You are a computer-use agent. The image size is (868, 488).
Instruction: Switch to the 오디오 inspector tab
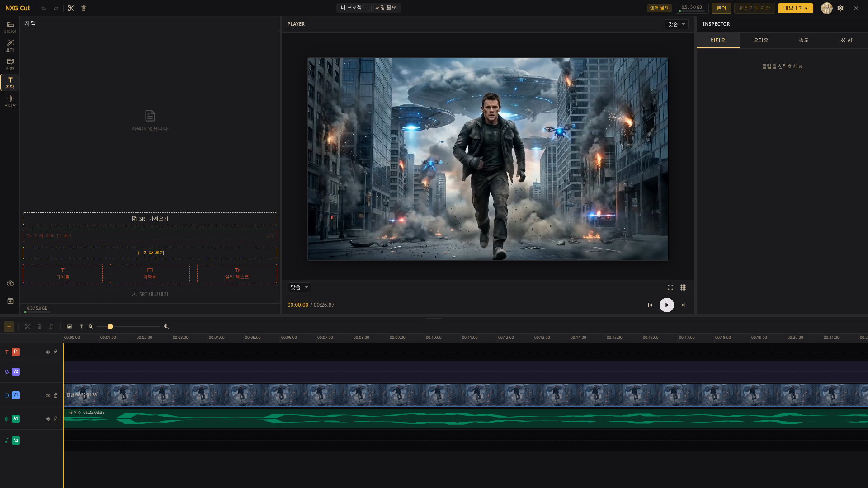point(761,40)
